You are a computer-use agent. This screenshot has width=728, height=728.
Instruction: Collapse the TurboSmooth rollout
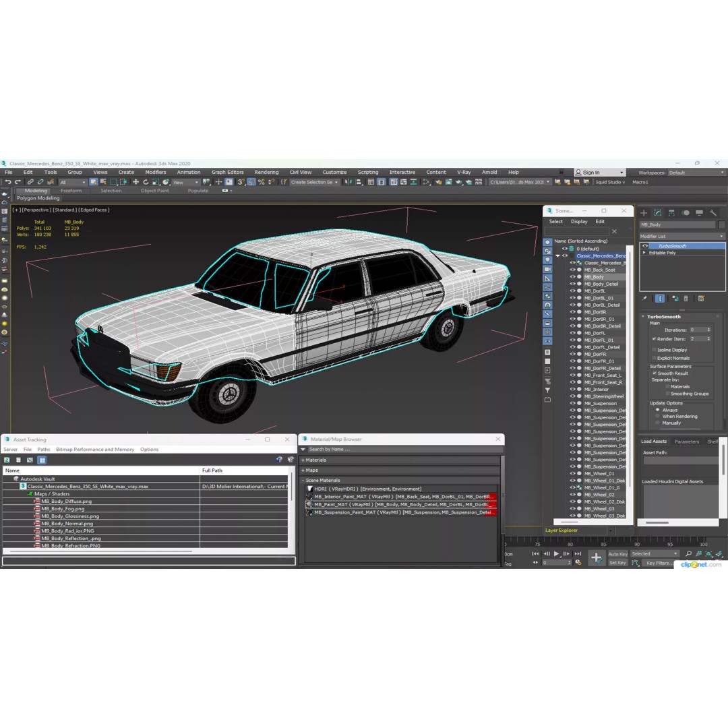(644, 317)
